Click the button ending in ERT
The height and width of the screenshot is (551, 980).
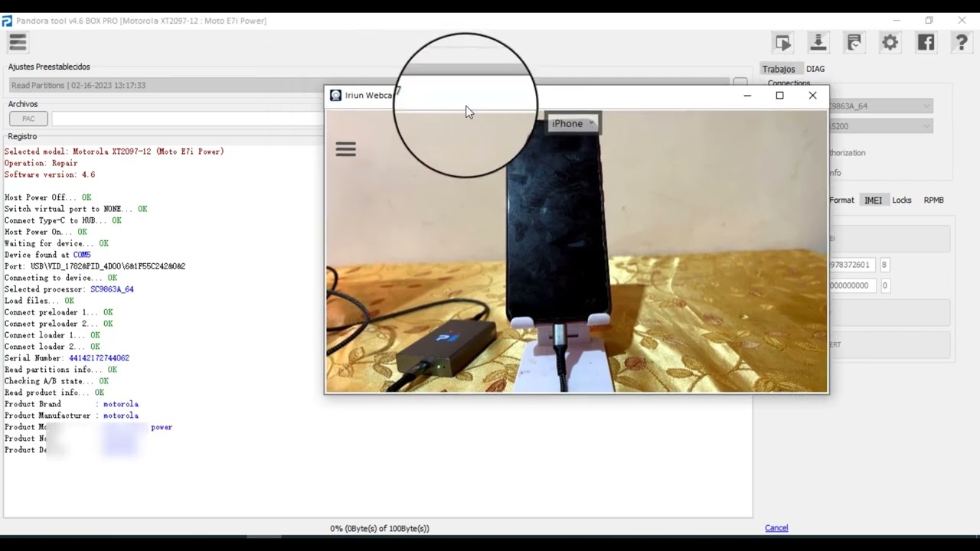[890, 345]
